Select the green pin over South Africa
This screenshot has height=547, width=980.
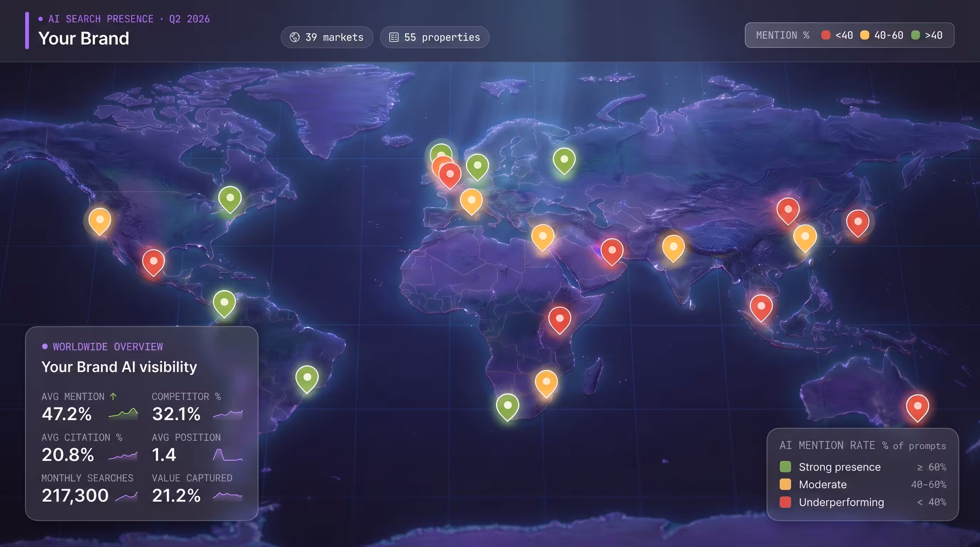[x=507, y=407]
